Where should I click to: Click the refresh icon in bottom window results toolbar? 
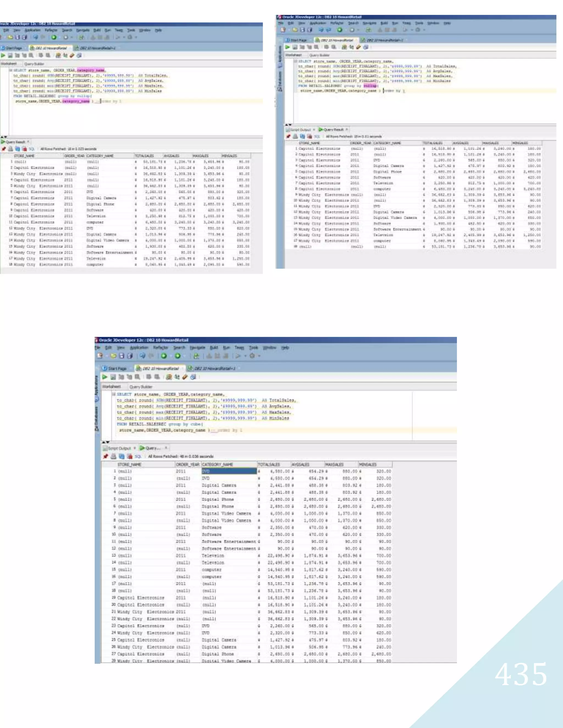tap(122, 456)
